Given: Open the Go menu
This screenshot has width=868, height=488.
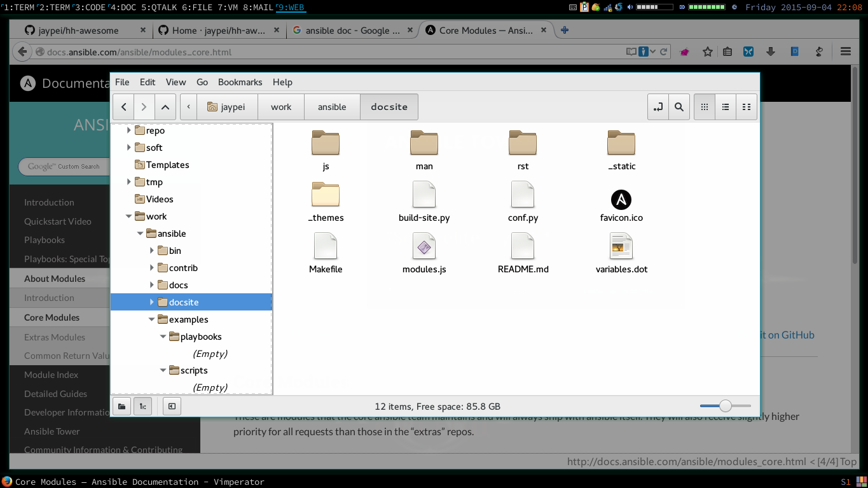Looking at the screenshot, I should [x=202, y=82].
